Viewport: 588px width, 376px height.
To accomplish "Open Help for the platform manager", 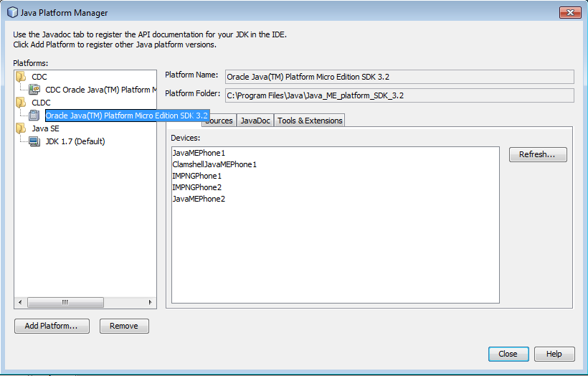I will tap(554, 354).
